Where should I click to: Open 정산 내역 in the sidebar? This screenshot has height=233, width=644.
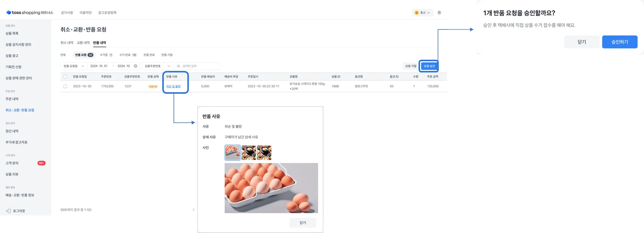pos(12,131)
